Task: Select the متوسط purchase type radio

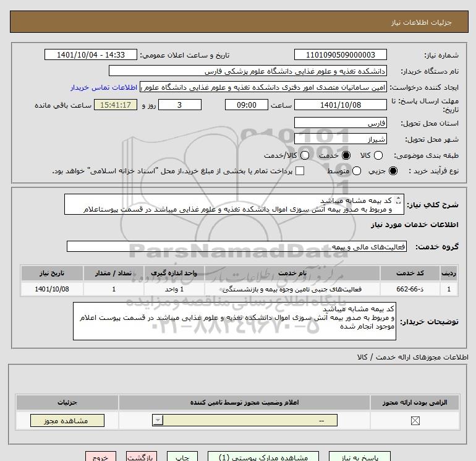Action: click(357, 171)
